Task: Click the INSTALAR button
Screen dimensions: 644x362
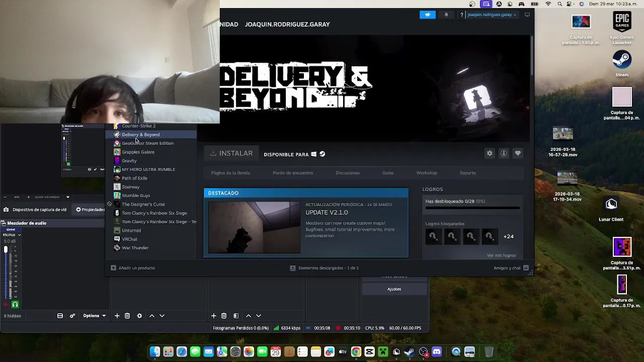Action: [x=231, y=153]
